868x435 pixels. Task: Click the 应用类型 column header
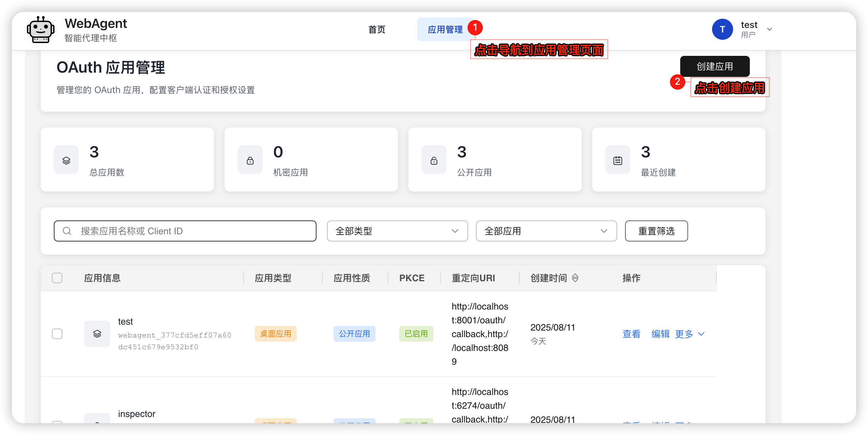click(x=273, y=278)
